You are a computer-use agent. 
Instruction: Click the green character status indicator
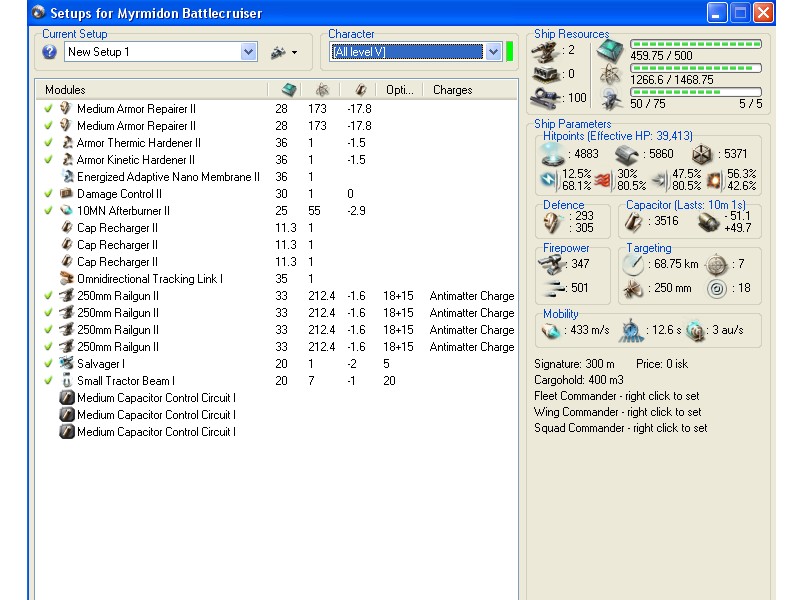click(510, 52)
